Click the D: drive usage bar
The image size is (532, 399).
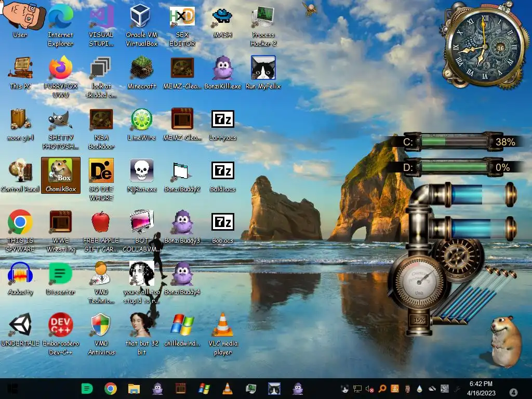[x=455, y=167]
